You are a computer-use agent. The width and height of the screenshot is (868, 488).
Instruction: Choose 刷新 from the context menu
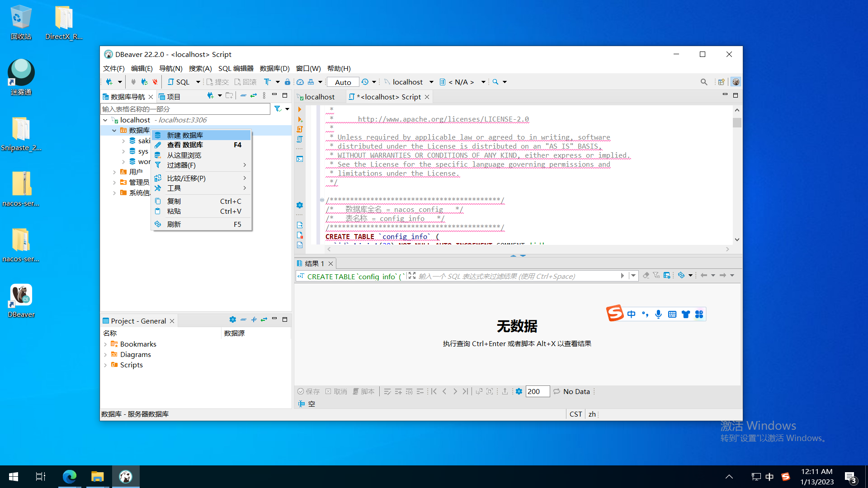(201, 225)
